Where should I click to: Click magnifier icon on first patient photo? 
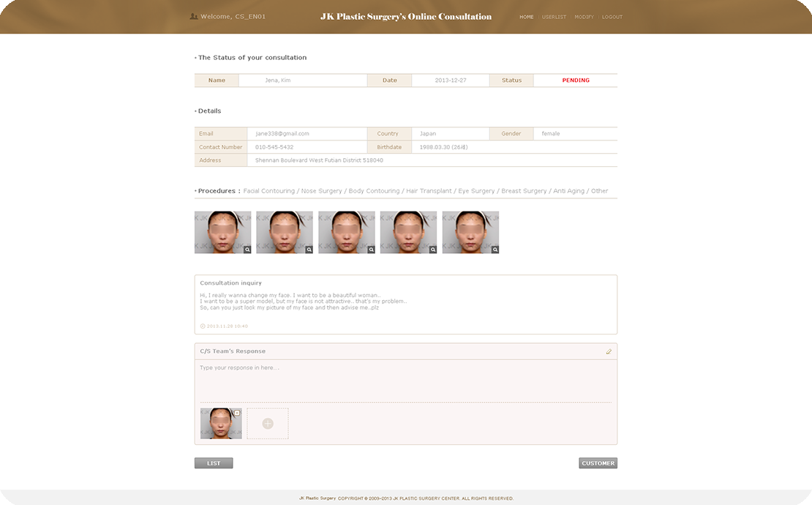(x=247, y=250)
